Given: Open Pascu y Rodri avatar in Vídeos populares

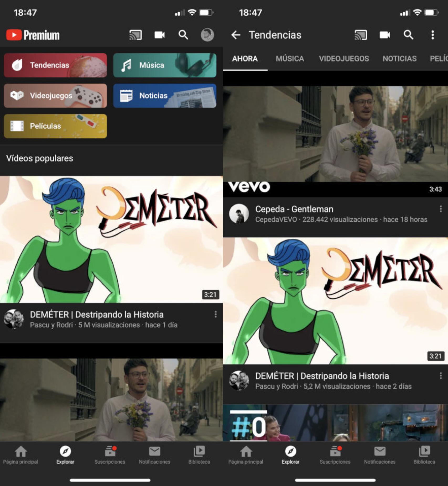Looking at the screenshot, I should coord(14,319).
